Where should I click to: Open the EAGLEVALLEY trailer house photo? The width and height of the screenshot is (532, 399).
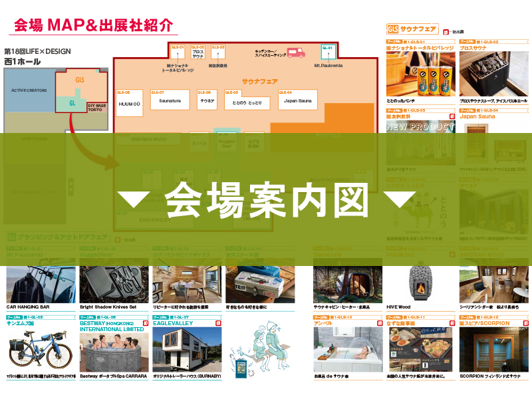[x=188, y=350]
